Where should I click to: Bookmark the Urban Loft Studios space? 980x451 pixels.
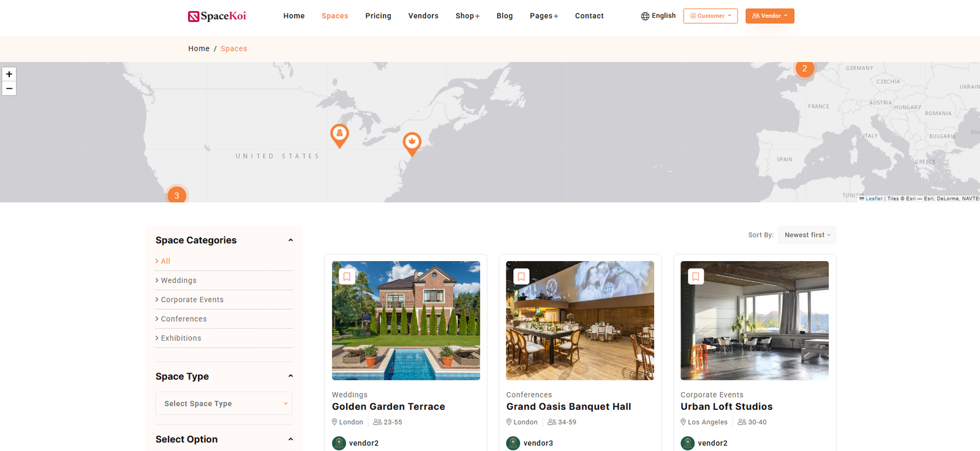[696, 276]
